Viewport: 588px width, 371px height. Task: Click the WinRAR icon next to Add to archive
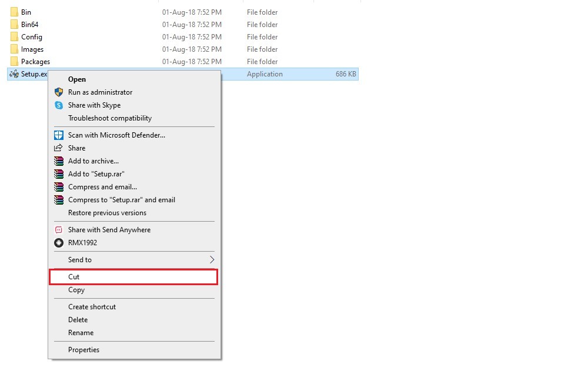pos(59,161)
